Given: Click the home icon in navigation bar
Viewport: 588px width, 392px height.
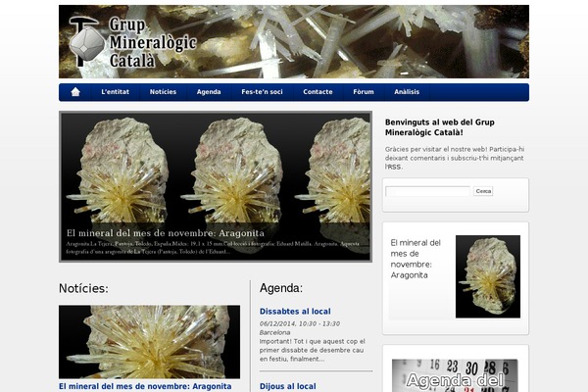Looking at the screenshot, I should 75,92.
